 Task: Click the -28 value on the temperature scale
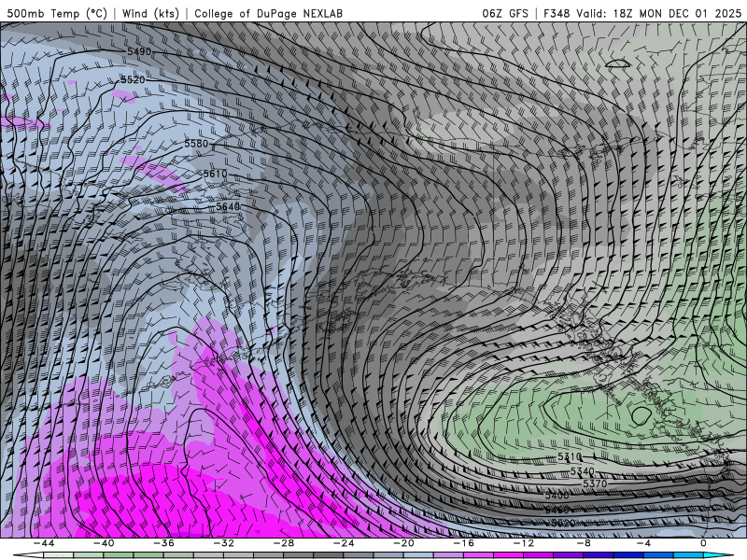click(284, 543)
